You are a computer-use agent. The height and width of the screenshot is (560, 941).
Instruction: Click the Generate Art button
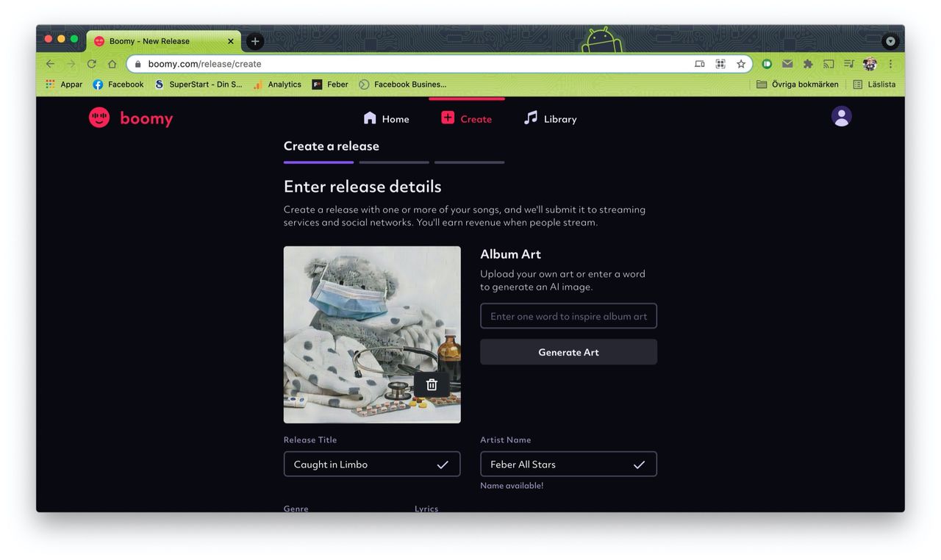[x=568, y=352]
